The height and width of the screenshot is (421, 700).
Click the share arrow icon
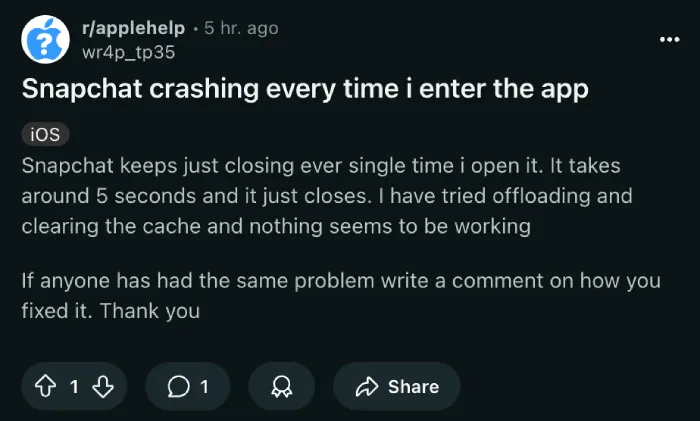(367, 387)
